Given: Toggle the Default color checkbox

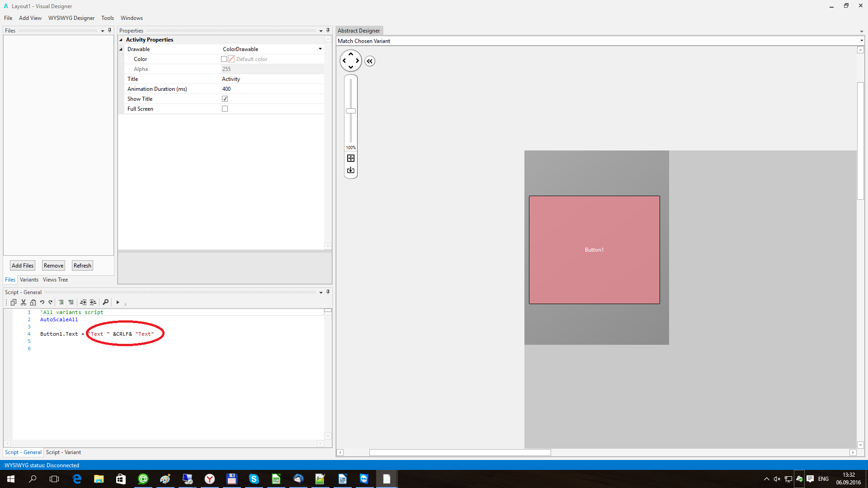Looking at the screenshot, I should click(x=224, y=59).
